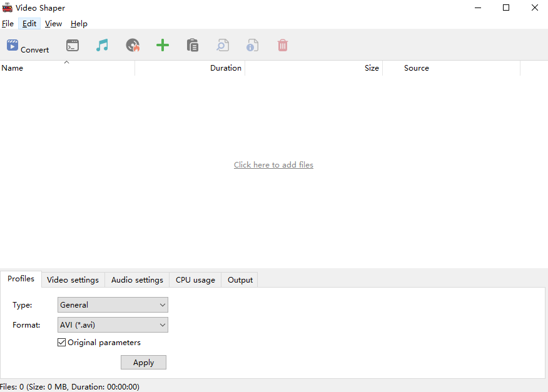Click the music note audio icon
The width and height of the screenshot is (548, 392).
[x=102, y=46]
